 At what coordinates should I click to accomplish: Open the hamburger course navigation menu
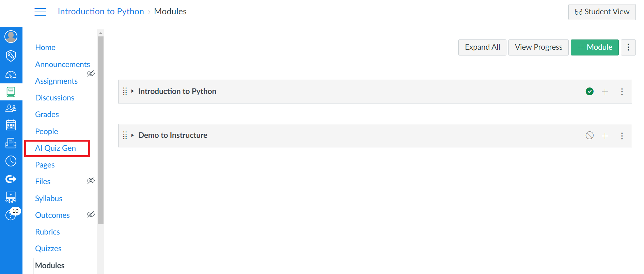[x=40, y=12]
